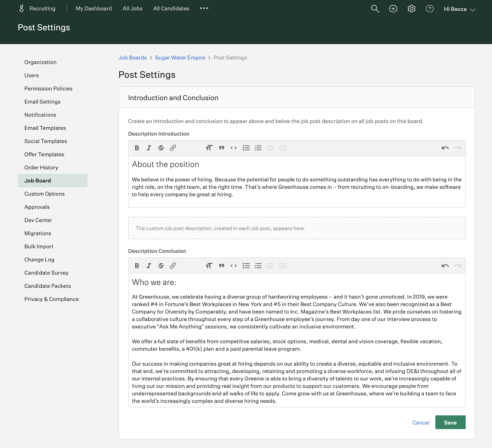Open Privacy & Compliance in sidebar
The height and width of the screenshot is (448, 492).
(51, 299)
